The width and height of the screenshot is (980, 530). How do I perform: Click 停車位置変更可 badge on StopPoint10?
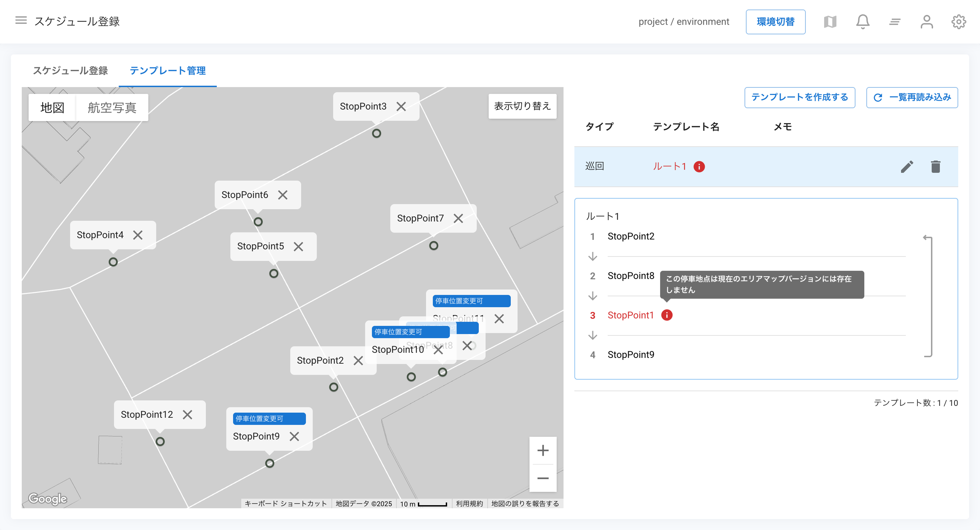pos(410,332)
